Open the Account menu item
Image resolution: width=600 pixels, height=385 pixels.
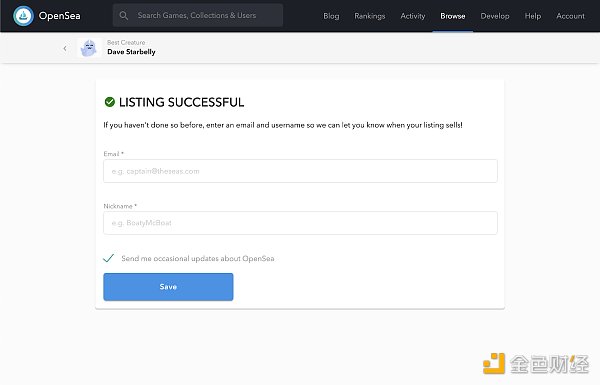pos(570,16)
